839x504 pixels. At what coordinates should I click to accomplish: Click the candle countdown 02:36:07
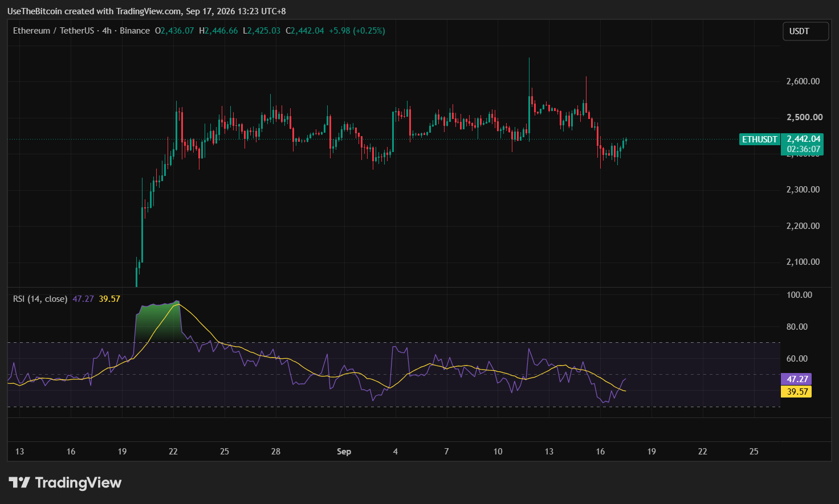(x=803, y=149)
